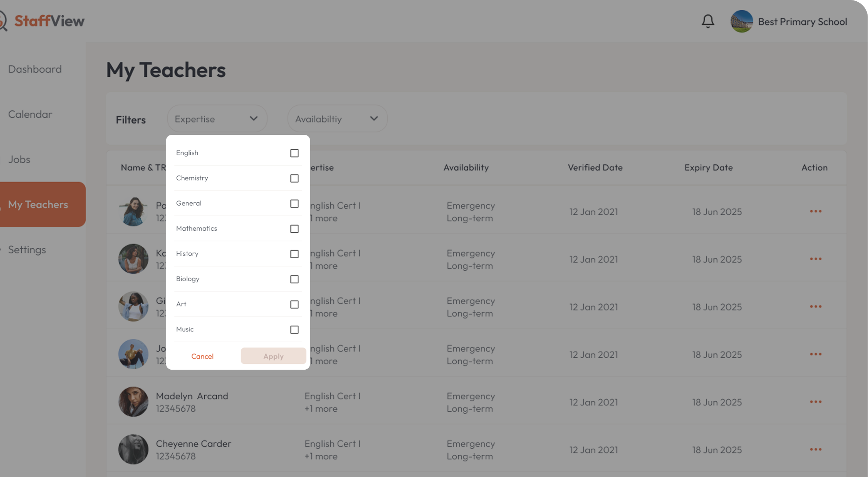Viewport: 868px width, 477px height.
Task: Open Jobs from the sidebar
Action: pyautogui.click(x=19, y=160)
